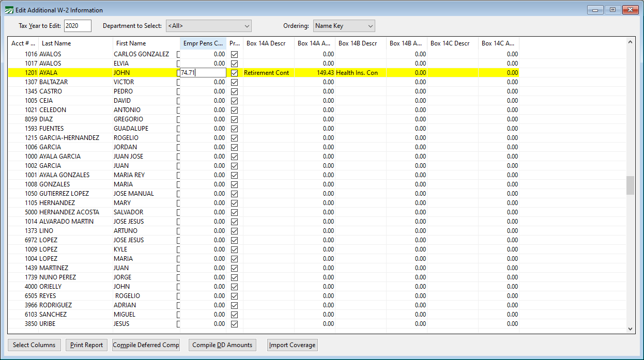Close the Edit Additional W-2 Information window
This screenshot has width=644, height=360.
631,10
